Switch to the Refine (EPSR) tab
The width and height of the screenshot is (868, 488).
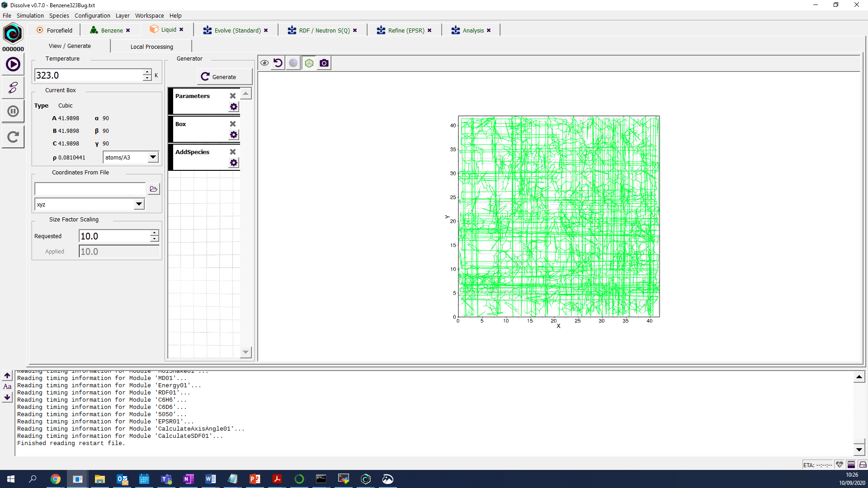click(406, 30)
